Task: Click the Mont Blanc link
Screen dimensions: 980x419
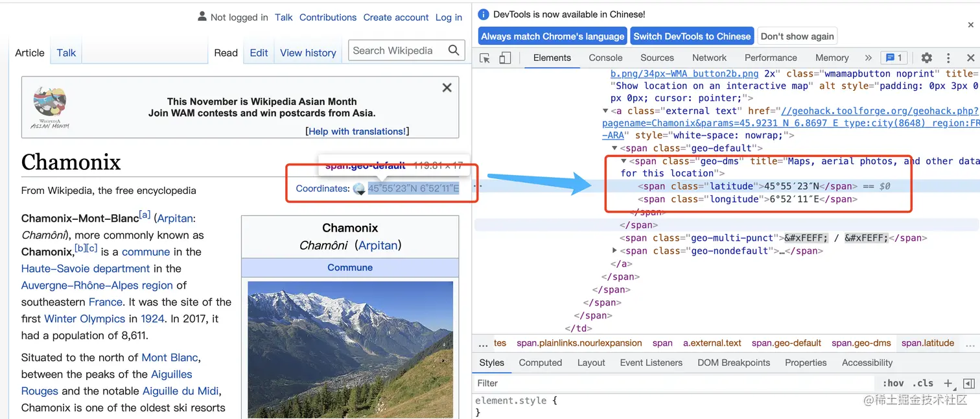Action: pyautogui.click(x=170, y=357)
